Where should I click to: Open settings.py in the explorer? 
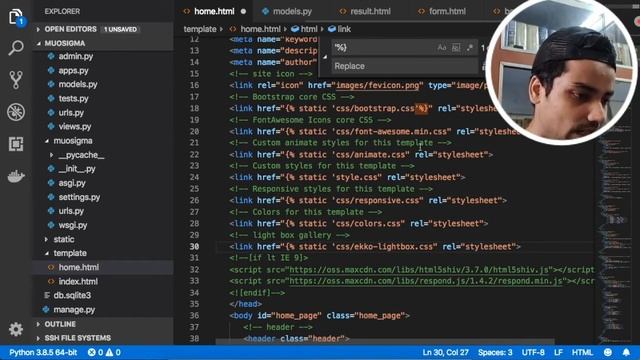[79, 197]
